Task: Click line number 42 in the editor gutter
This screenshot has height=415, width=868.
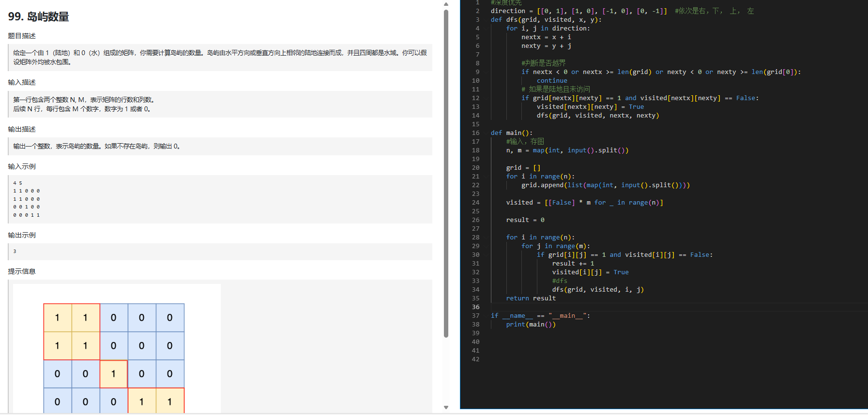Action: [x=475, y=359]
